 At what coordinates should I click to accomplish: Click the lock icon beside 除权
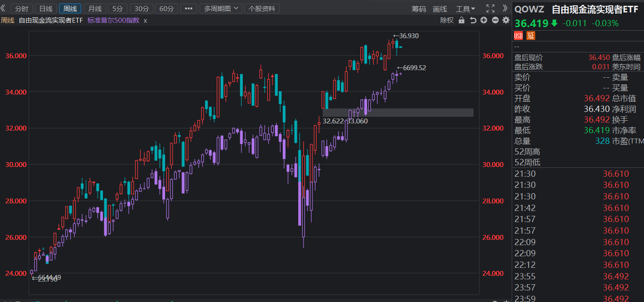point(462,20)
